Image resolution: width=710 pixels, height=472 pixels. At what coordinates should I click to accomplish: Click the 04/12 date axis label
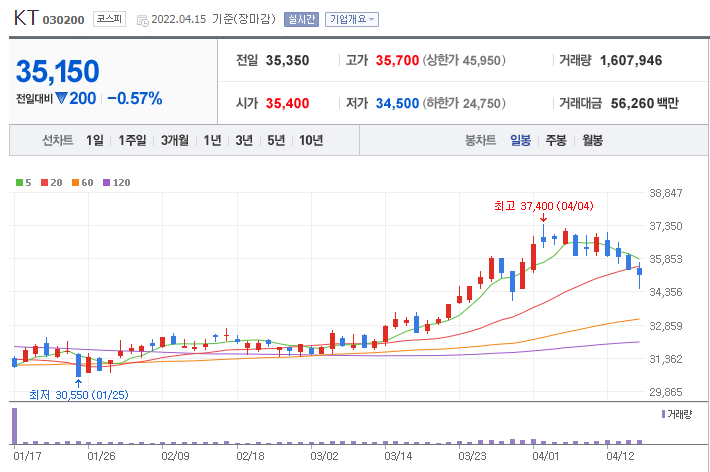620,456
